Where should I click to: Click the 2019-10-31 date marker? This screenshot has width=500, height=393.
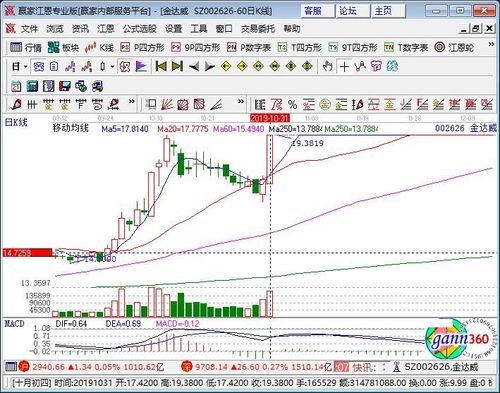(270, 118)
